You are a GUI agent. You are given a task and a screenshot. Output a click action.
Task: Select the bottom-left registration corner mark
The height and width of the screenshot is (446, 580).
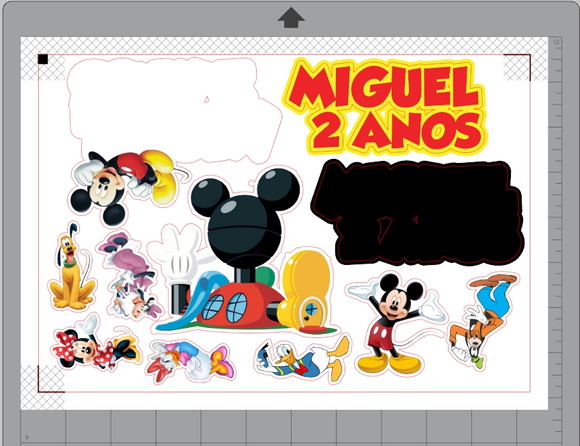(51, 379)
